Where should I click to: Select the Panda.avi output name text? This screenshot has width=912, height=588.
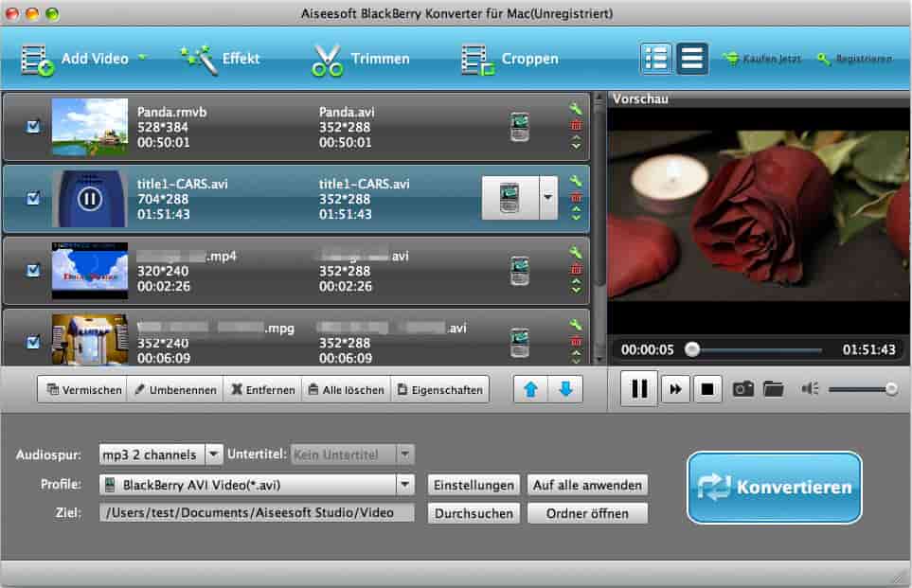[x=347, y=112]
